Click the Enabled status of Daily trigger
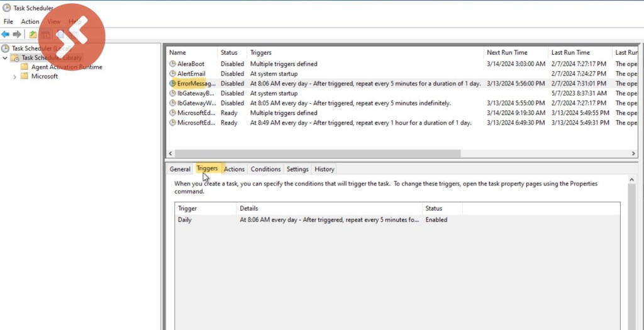The height and width of the screenshot is (330, 644). pyautogui.click(x=436, y=220)
